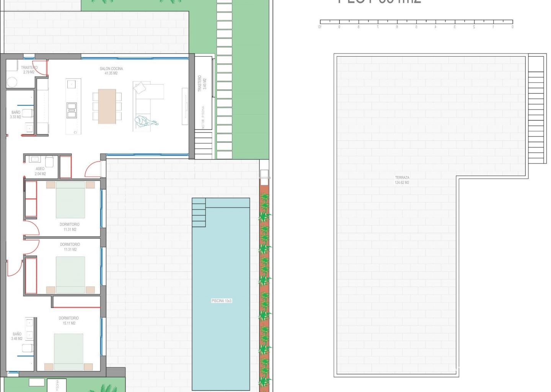551x392 pixels.
Task: Click the PISCINA 10x3 label
Action: (222, 301)
